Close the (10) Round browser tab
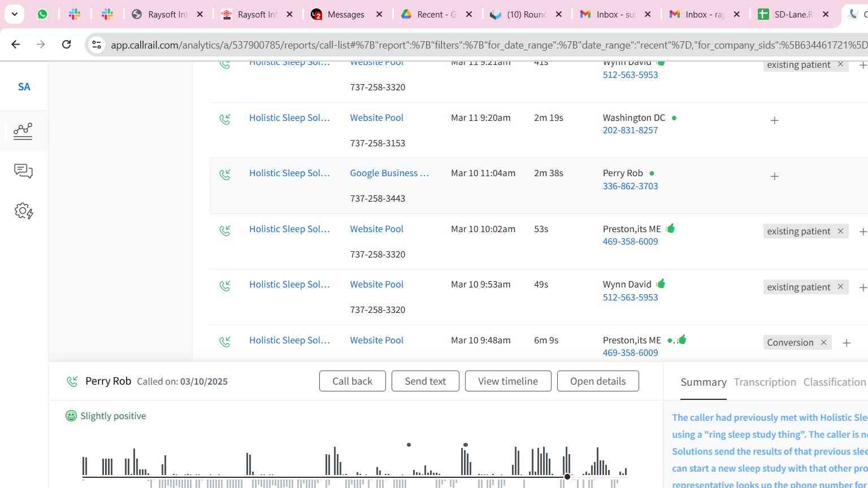The width and height of the screenshot is (868, 488). click(558, 14)
